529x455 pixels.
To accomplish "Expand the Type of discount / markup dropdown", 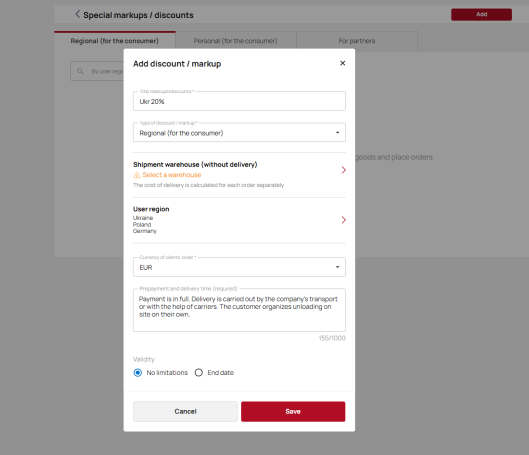I will point(239,133).
